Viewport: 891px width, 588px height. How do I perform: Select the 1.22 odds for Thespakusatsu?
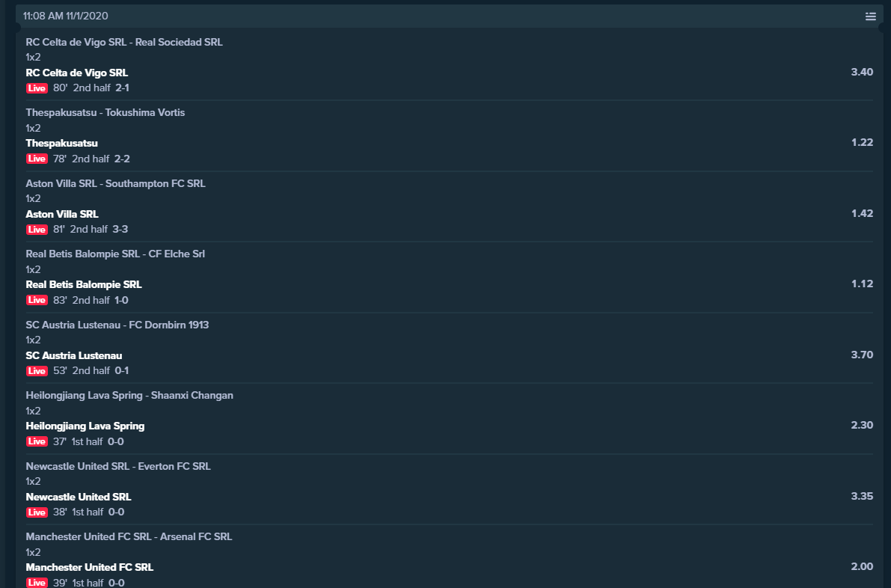click(862, 143)
